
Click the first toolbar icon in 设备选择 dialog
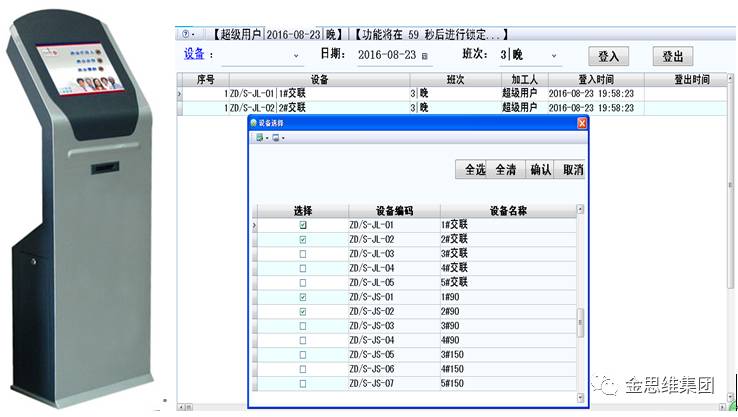[259, 137]
